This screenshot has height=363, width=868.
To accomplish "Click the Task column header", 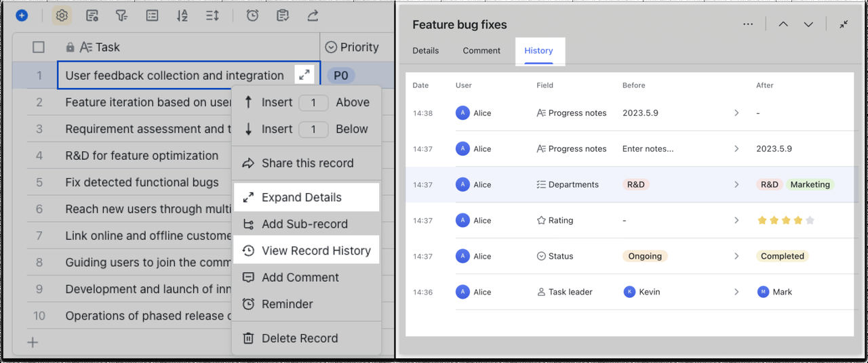I will (x=100, y=47).
